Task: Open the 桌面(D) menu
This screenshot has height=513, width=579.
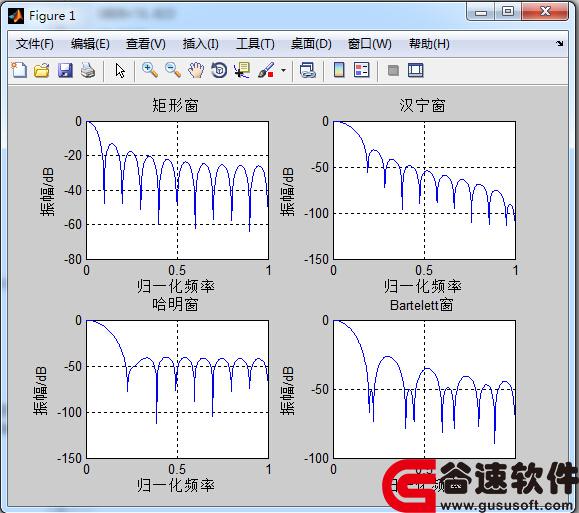Action: click(311, 44)
